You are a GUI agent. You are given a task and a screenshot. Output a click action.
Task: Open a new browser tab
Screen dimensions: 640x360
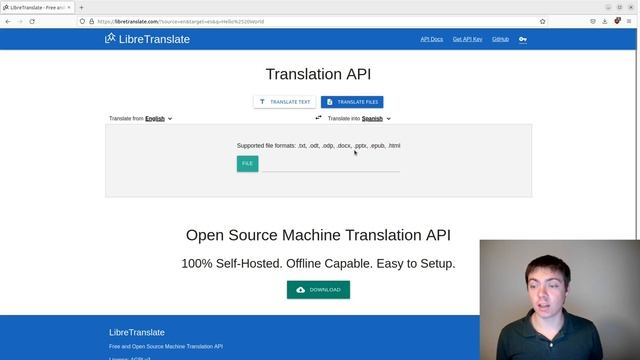81,7
